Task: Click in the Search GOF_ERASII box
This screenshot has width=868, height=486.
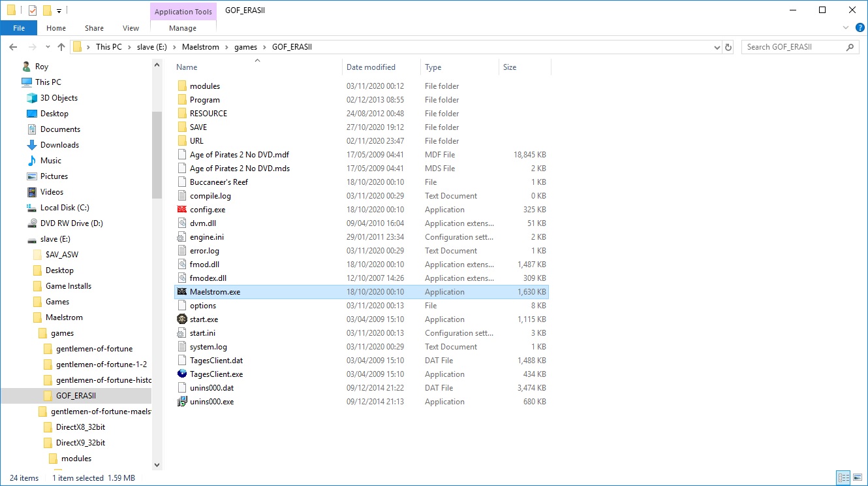Action: [x=792, y=47]
